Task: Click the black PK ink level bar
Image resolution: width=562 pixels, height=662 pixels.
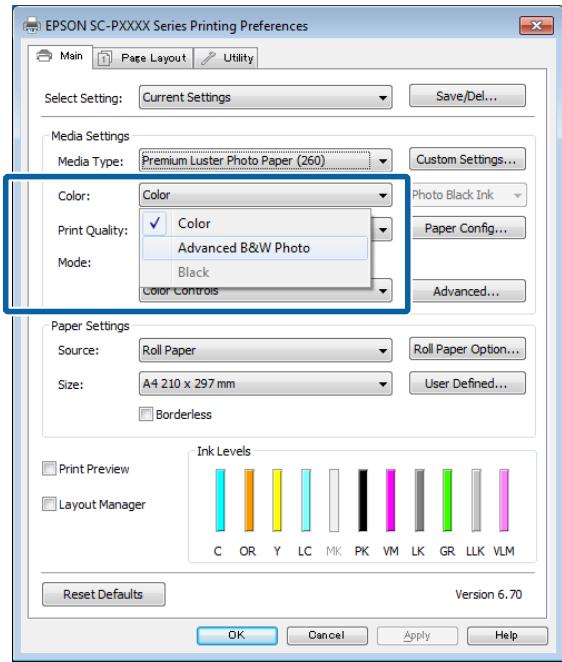Action: 362,500
